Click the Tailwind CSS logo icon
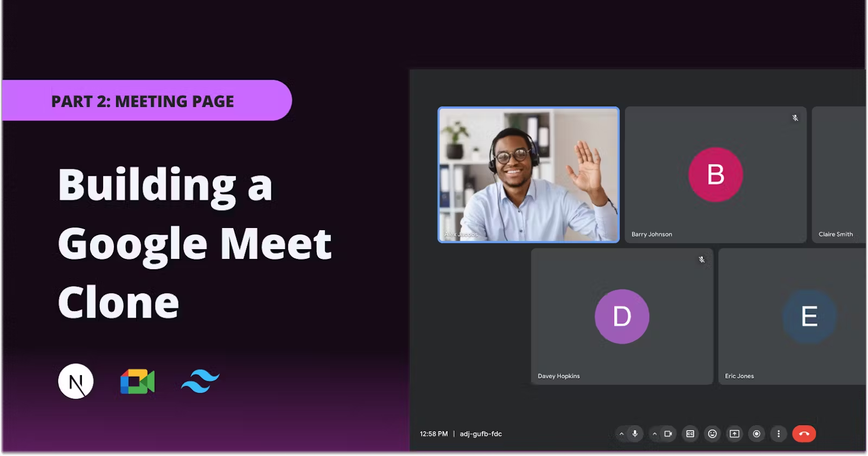The width and height of the screenshot is (868, 456). [200, 381]
